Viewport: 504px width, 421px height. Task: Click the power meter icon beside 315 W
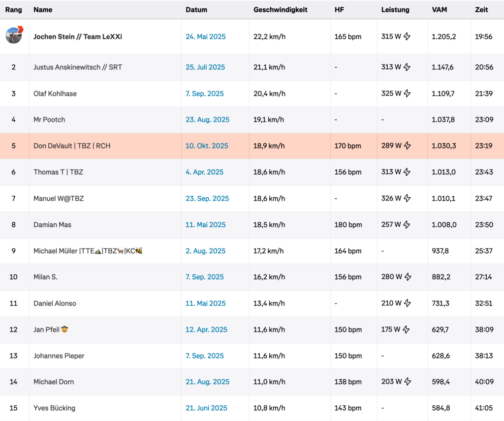[407, 36]
